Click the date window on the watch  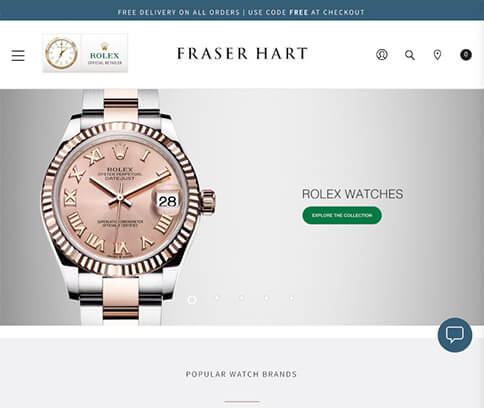(x=167, y=201)
